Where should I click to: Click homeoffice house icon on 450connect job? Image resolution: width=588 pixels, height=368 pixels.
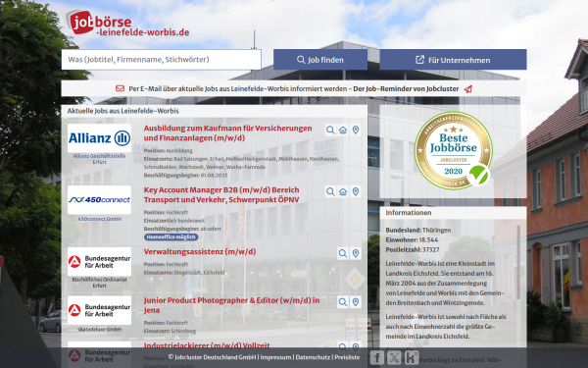pyautogui.click(x=343, y=191)
